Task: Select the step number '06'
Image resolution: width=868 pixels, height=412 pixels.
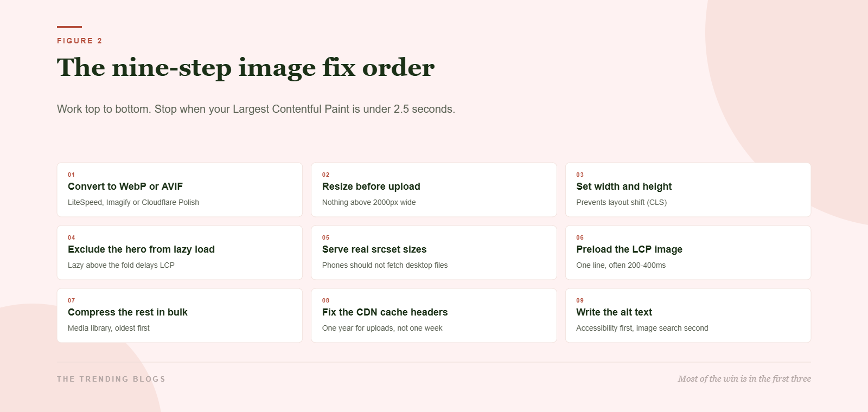Action: click(x=580, y=237)
